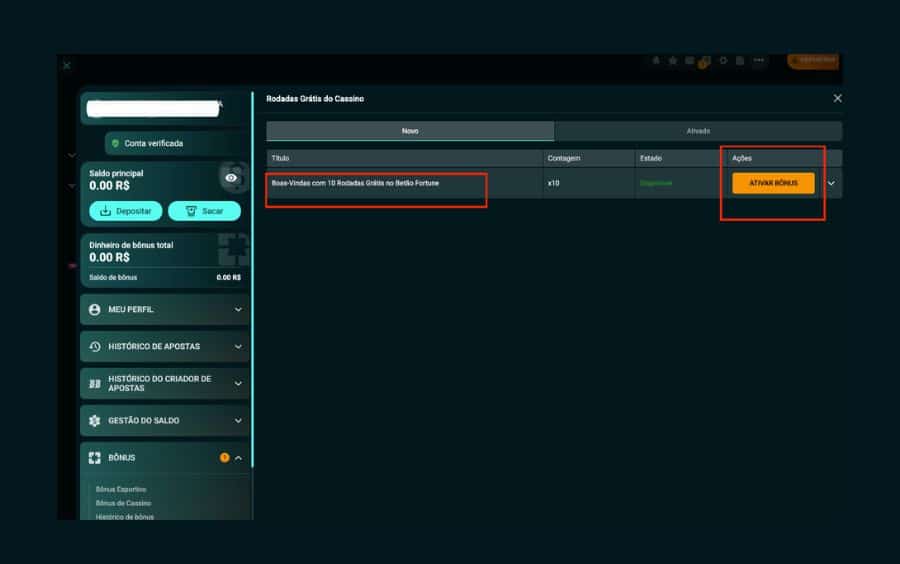
Task: Click the GESTÃO DO SALDO gear icon
Action: [95, 421]
